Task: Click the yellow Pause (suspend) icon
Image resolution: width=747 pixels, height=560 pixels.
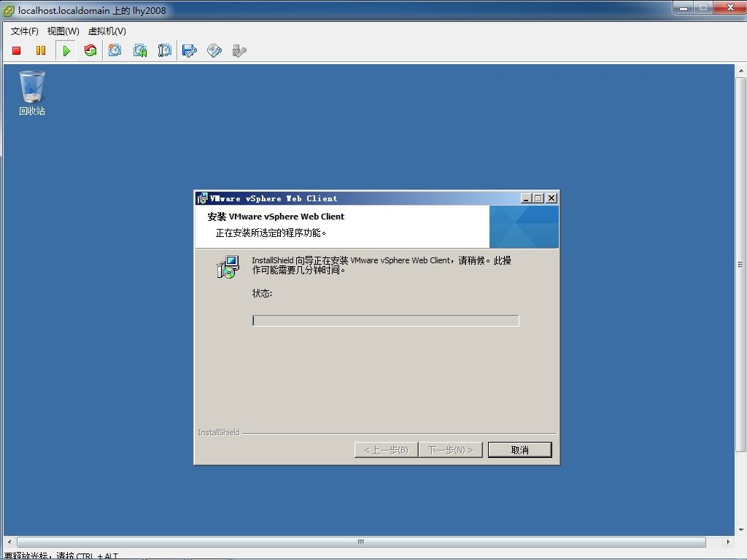Action: click(x=41, y=50)
